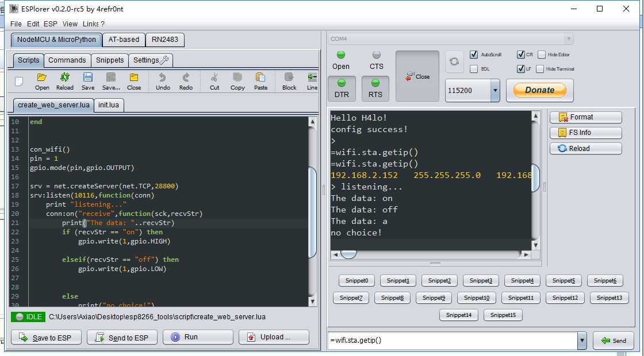The image size is (644, 356).
Task: Expand the command history dropdown arrow
Action: click(582, 340)
